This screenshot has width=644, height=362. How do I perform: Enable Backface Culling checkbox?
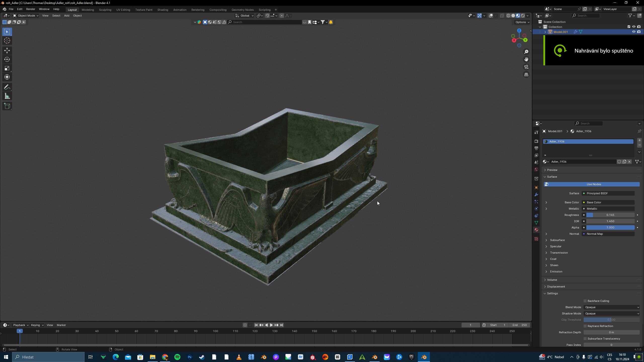click(585, 301)
